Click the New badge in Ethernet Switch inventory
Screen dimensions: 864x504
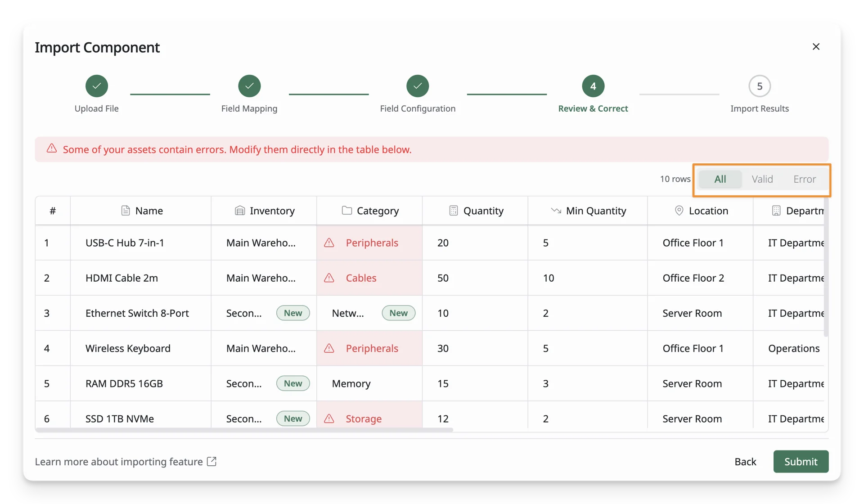tap(293, 313)
